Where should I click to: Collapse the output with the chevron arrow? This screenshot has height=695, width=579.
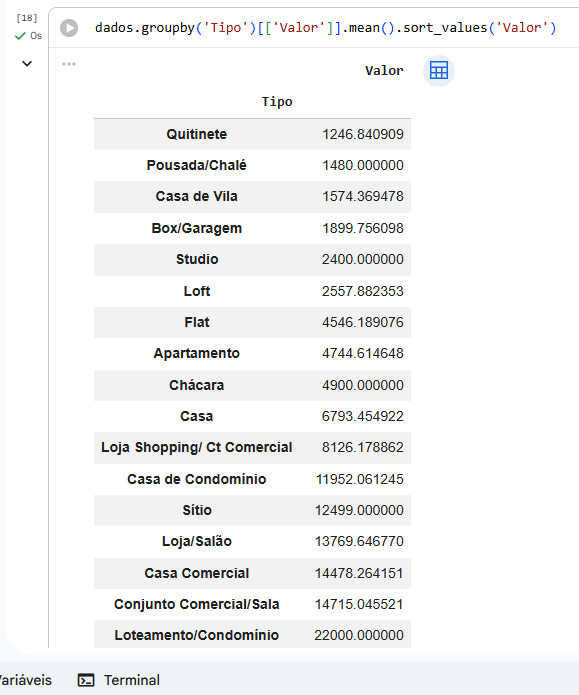point(27,64)
